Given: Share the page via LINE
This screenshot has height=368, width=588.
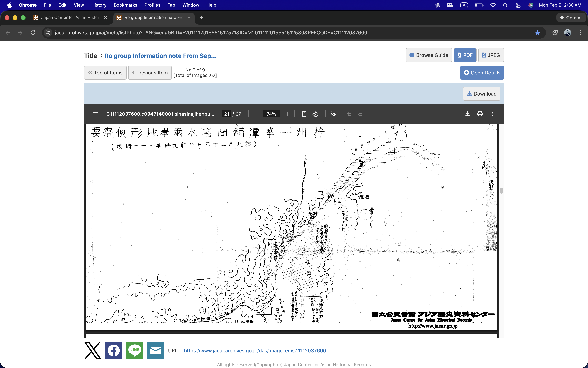Looking at the screenshot, I should coord(135,350).
